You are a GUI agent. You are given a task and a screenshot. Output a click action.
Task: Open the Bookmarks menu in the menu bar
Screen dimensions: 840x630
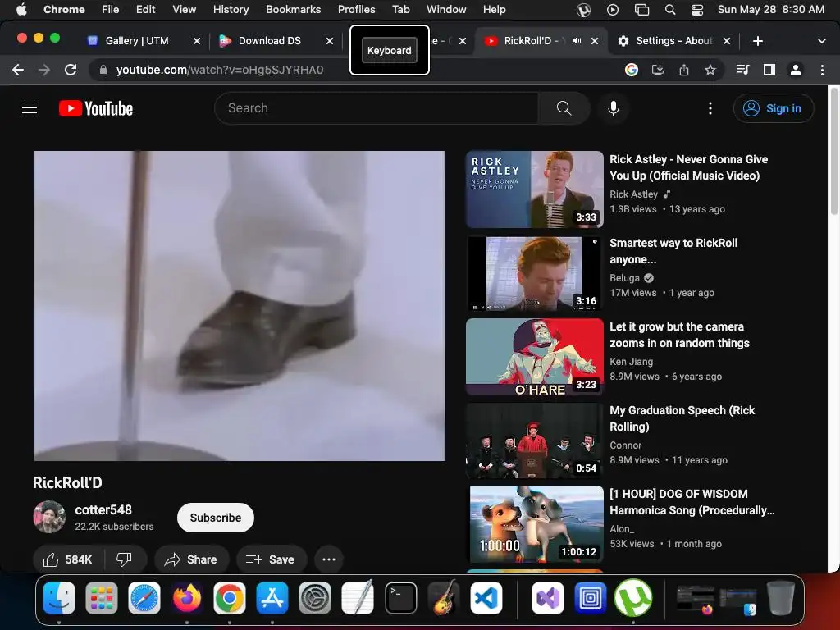[x=293, y=10]
